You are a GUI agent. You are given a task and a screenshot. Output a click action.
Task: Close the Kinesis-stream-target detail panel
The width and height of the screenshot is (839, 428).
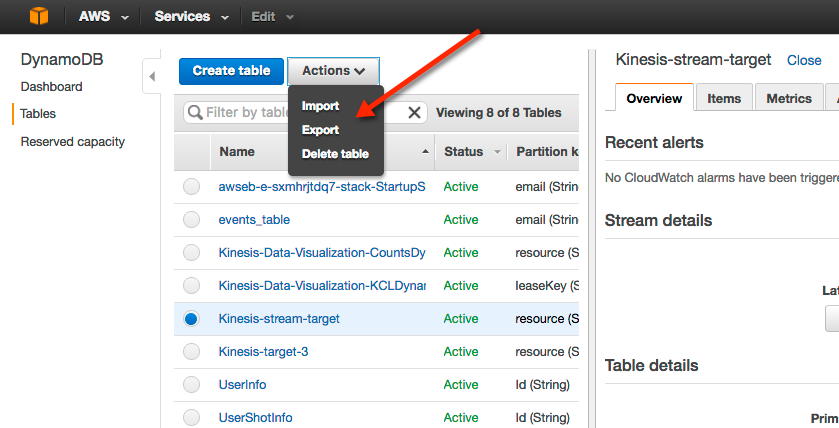(804, 60)
